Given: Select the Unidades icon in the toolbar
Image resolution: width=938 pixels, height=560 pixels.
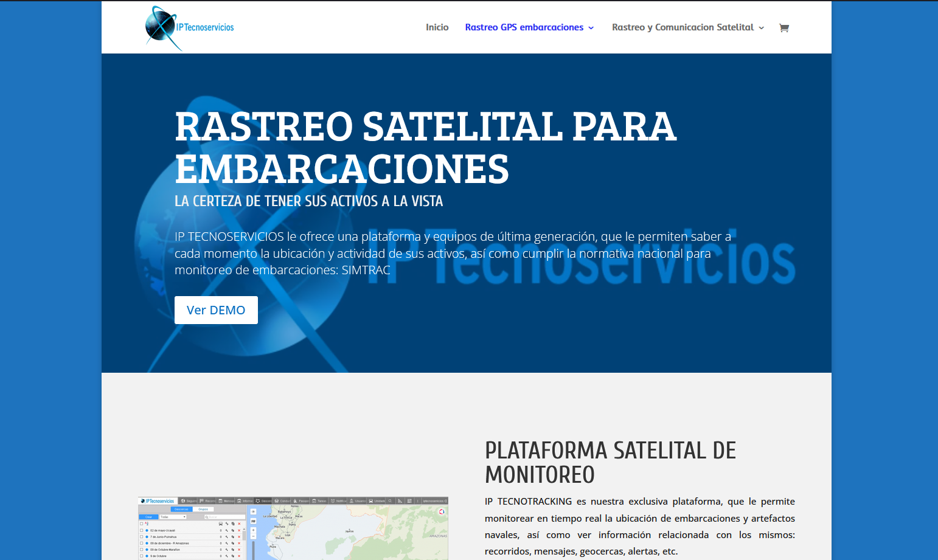Looking at the screenshot, I should pyautogui.click(x=370, y=501).
